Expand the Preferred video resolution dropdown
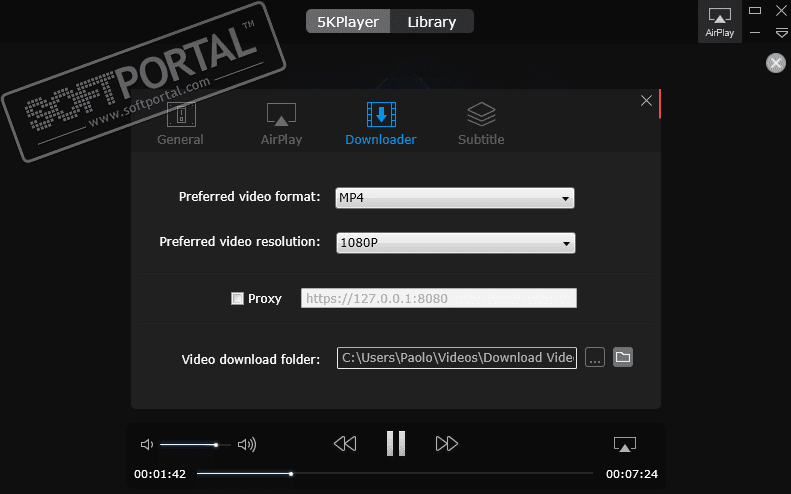 tap(456, 243)
